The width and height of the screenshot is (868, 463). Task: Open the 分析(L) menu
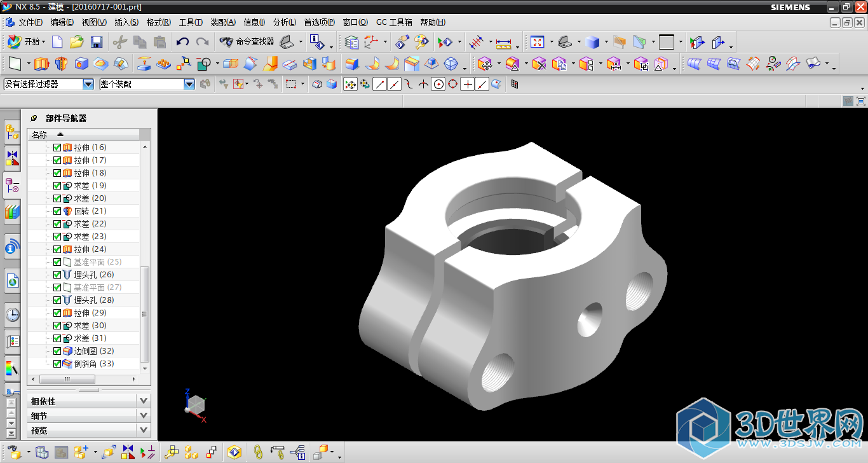click(x=285, y=22)
